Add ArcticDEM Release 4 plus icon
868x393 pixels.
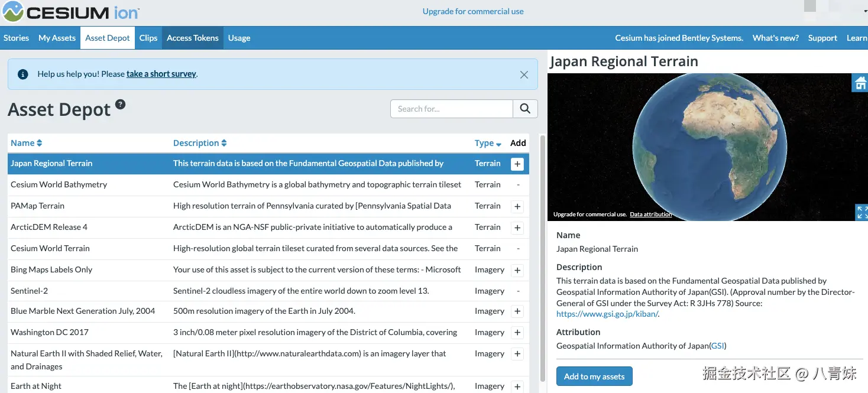pos(517,228)
